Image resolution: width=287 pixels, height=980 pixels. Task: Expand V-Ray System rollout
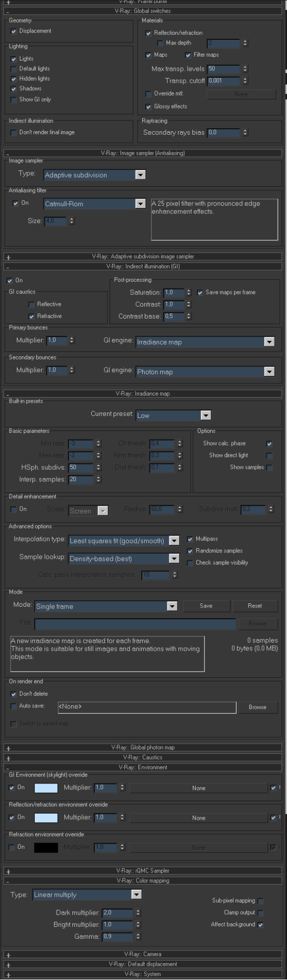pyautogui.click(x=143, y=974)
